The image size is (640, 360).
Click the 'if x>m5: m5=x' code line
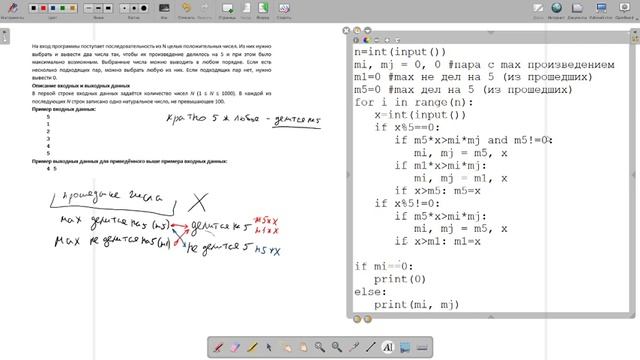[438, 191]
